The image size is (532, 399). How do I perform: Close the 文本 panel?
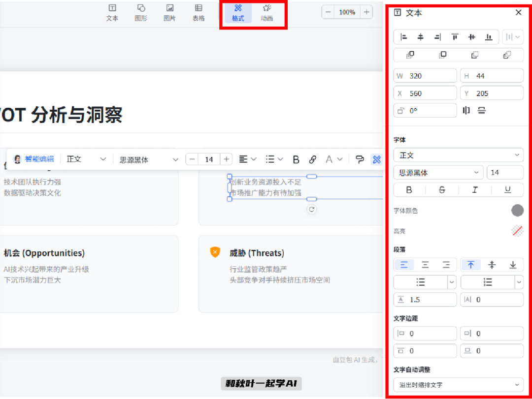point(518,12)
